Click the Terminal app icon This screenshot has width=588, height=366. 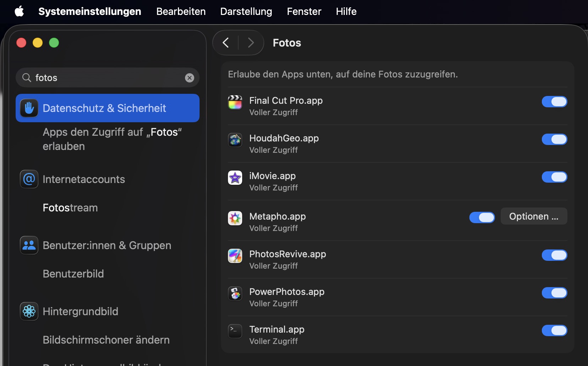click(235, 331)
